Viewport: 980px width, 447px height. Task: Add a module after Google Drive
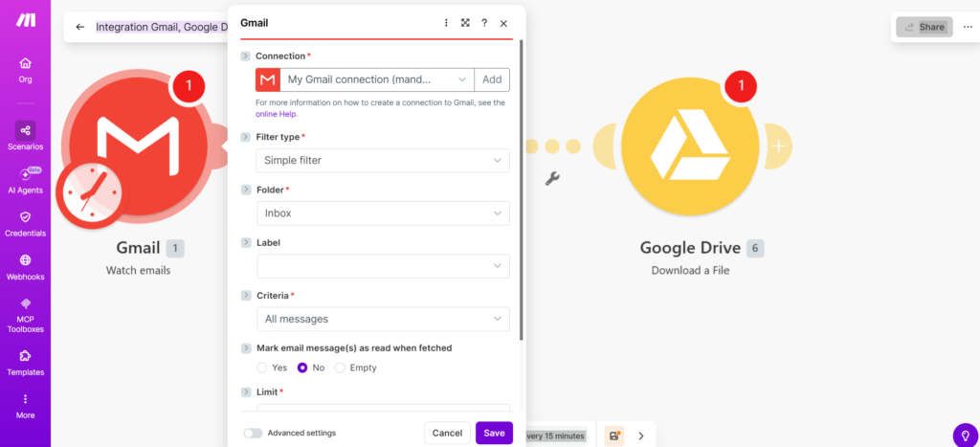(778, 146)
